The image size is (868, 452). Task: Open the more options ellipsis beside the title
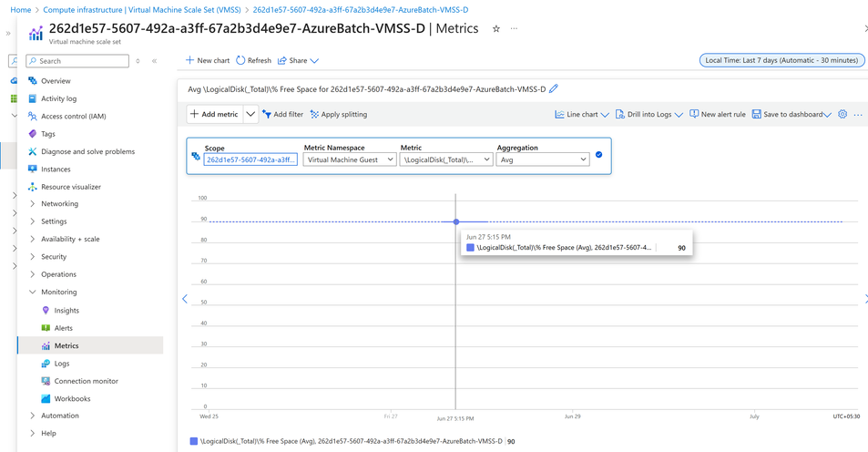pos(514,28)
